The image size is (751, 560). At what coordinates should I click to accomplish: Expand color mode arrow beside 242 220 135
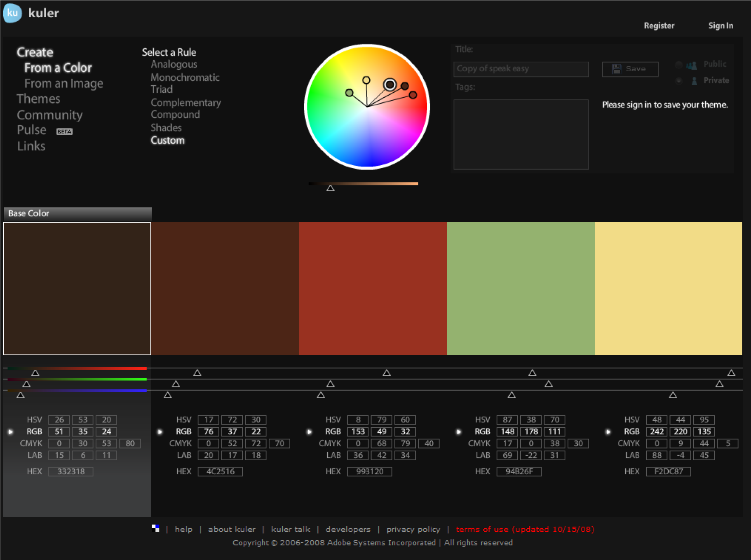pyautogui.click(x=608, y=432)
